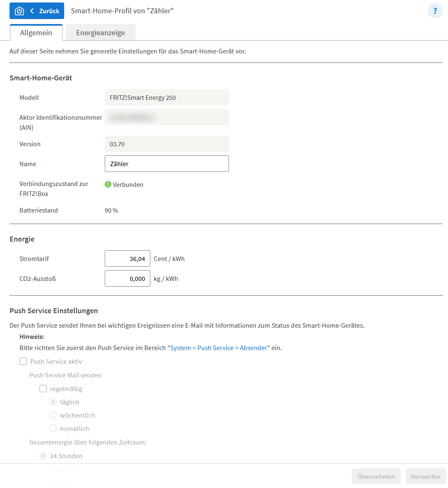Select the täglich radio button

pyautogui.click(x=53, y=402)
